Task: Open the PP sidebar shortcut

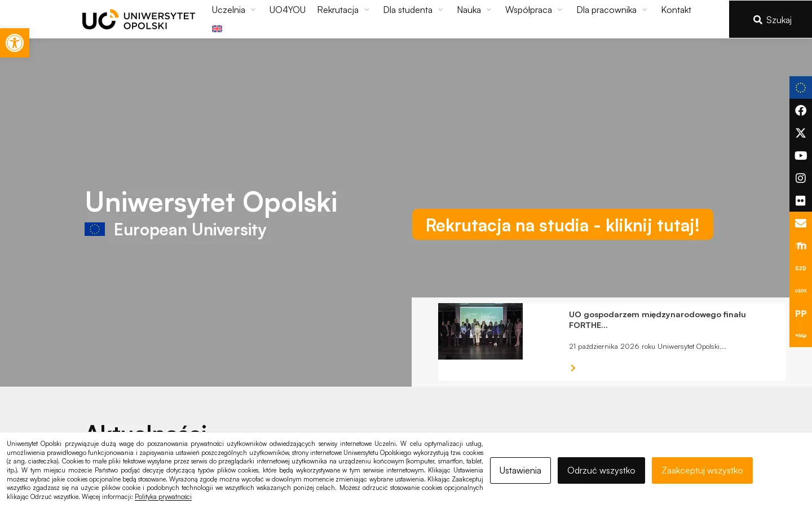Action: pyautogui.click(x=801, y=313)
